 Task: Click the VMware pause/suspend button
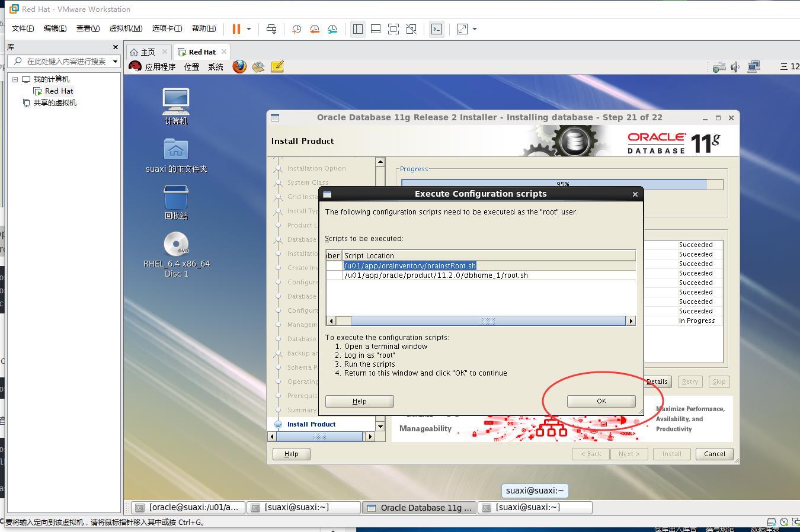tap(236, 28)
